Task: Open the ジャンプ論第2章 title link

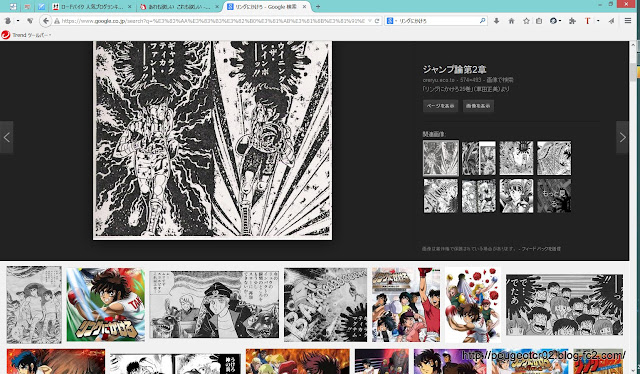Action: [454, 69]
